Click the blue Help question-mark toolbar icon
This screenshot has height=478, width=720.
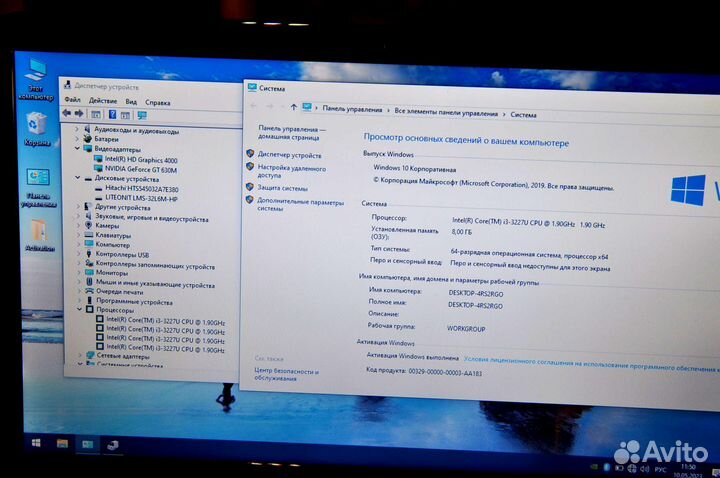coord(112,114)
